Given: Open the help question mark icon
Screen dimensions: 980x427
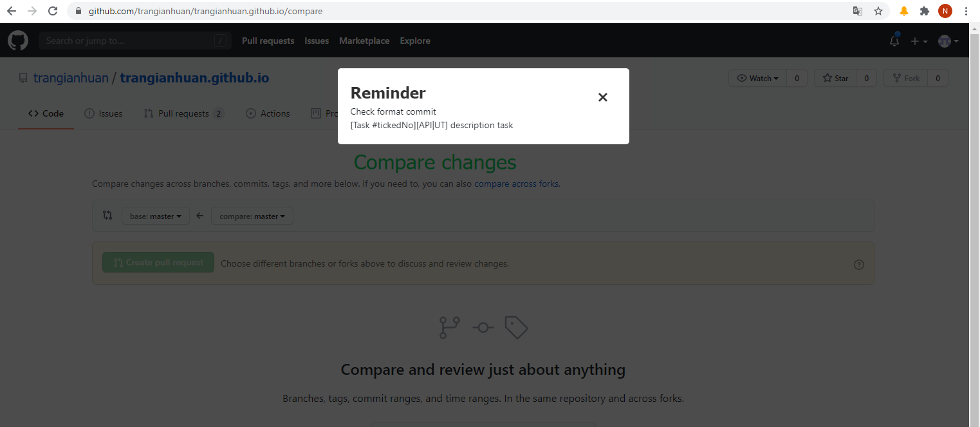Looking at the screenshot, I should click(858, 264).
